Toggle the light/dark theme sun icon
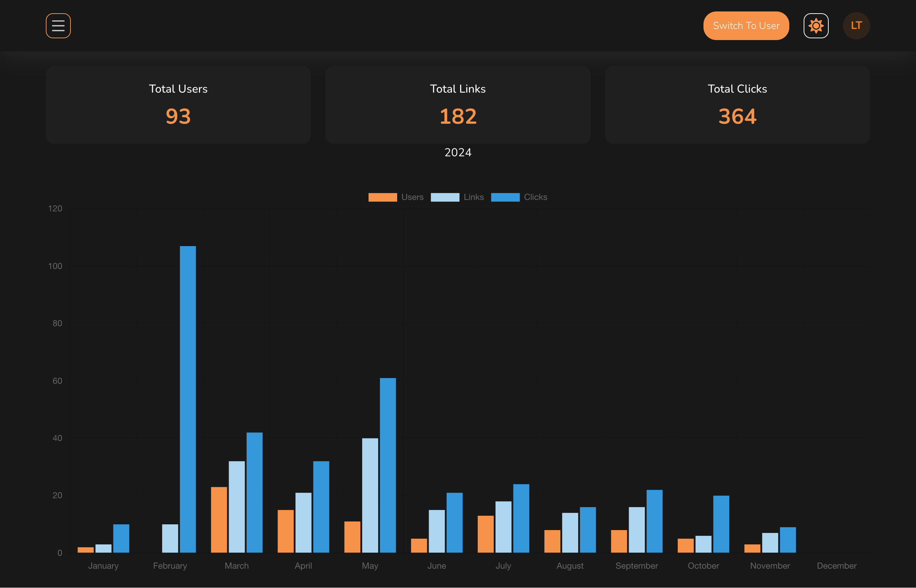 point(815,26)
